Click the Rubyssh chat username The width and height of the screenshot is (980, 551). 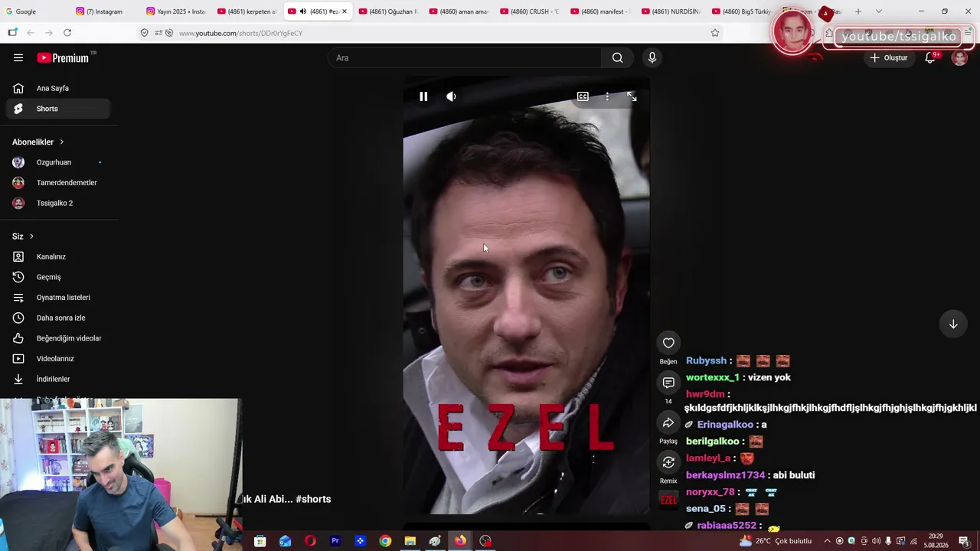coord(706,360)
